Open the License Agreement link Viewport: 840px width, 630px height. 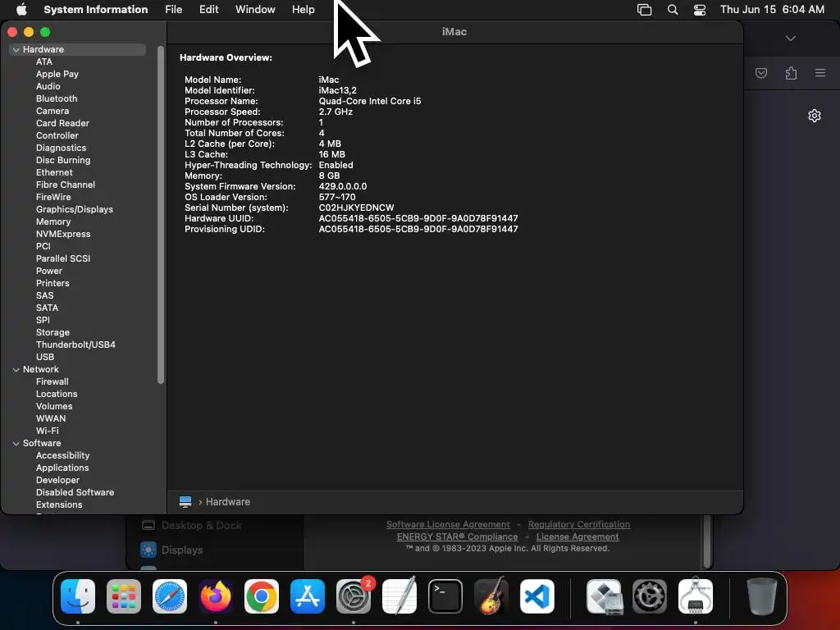(577, 536)
